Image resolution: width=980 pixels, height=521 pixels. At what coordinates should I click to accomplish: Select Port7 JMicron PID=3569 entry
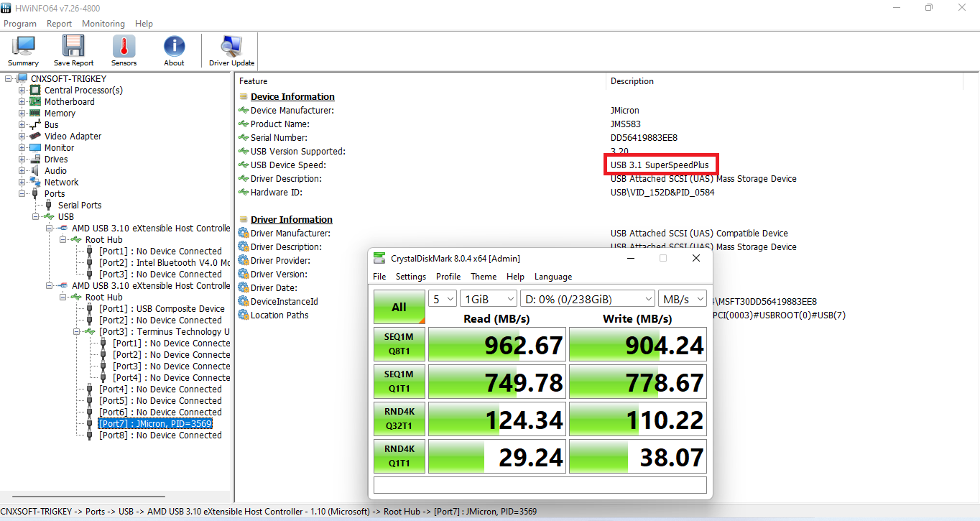click(155, 423)
